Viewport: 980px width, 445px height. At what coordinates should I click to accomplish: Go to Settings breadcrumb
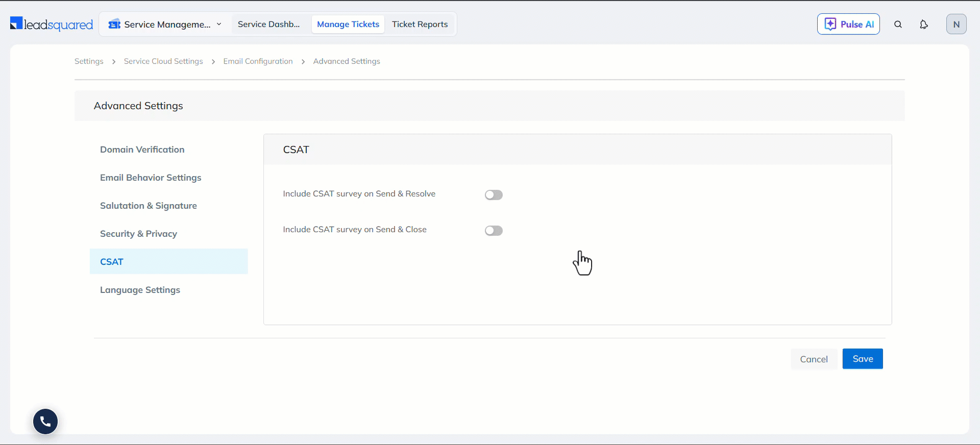pyautogui.click(x=89, y=61)
